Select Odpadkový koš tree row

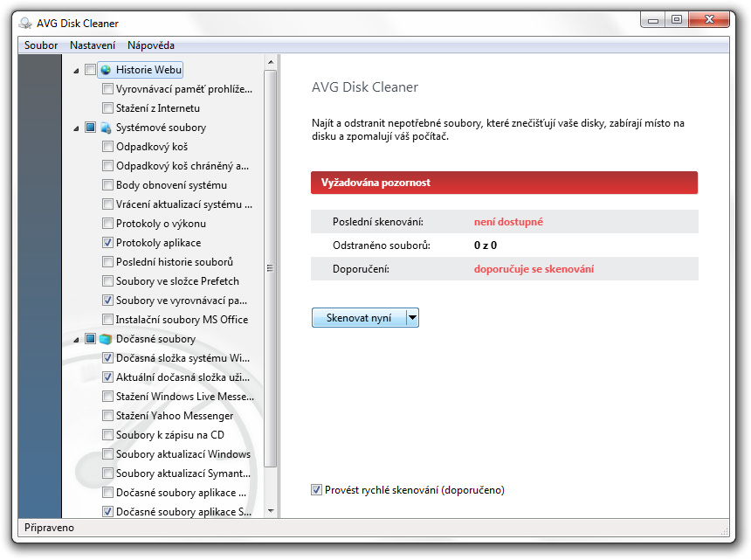152,147
